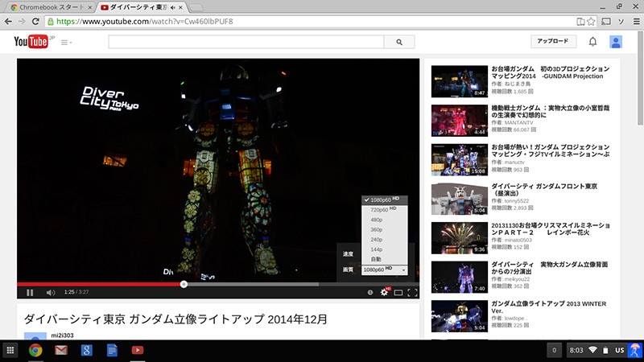Click the battery status icon

[x=605, y=350]
